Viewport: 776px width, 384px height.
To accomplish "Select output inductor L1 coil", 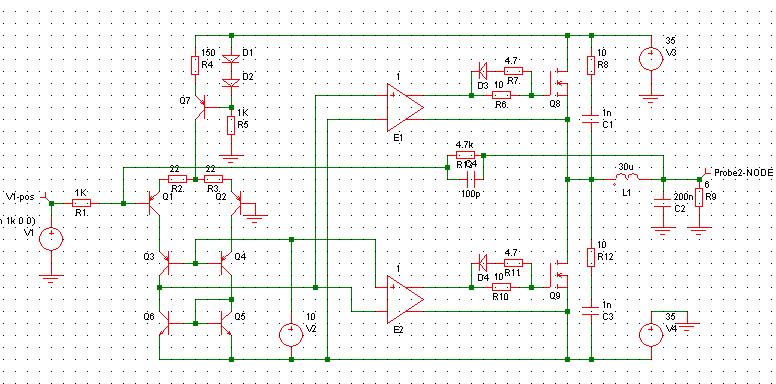I will tap(628, 178).
